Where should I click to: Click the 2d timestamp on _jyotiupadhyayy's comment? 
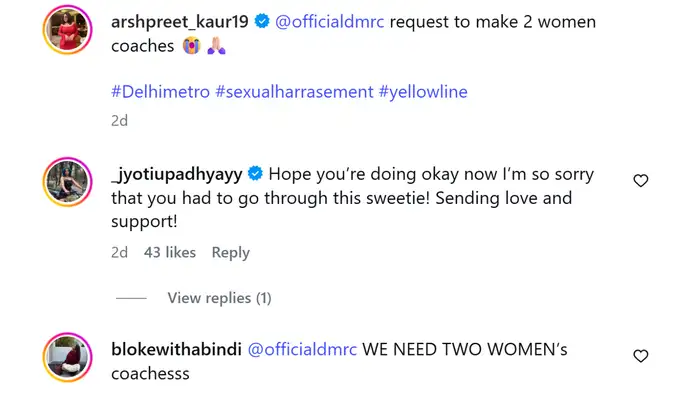(119, 253)
